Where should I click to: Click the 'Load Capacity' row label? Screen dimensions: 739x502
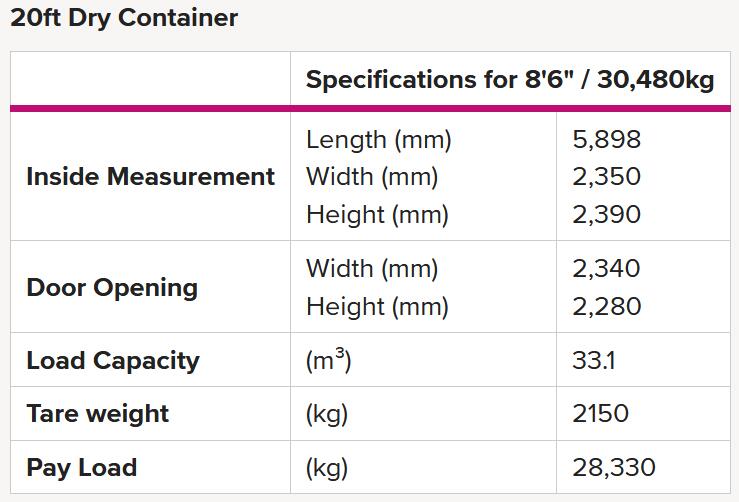[113, 361]
